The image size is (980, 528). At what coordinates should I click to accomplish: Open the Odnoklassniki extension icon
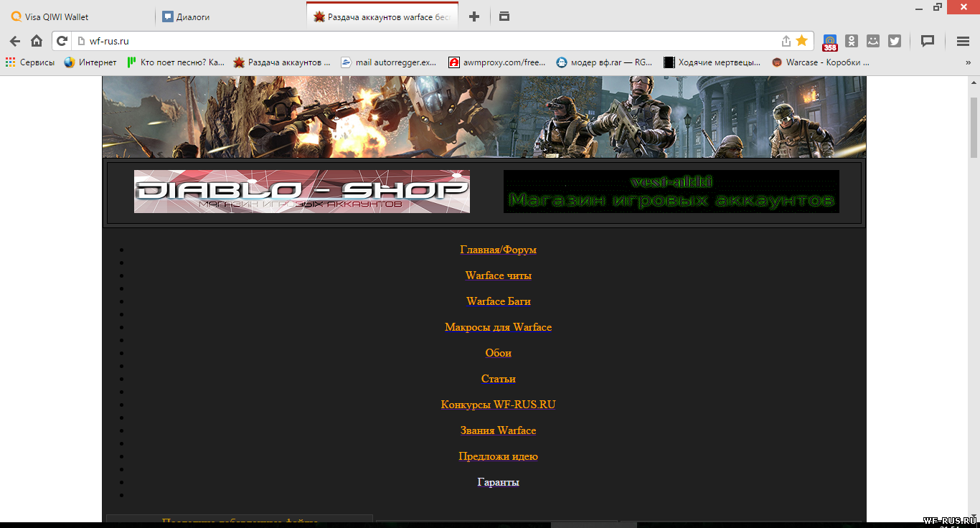(852, 41)
